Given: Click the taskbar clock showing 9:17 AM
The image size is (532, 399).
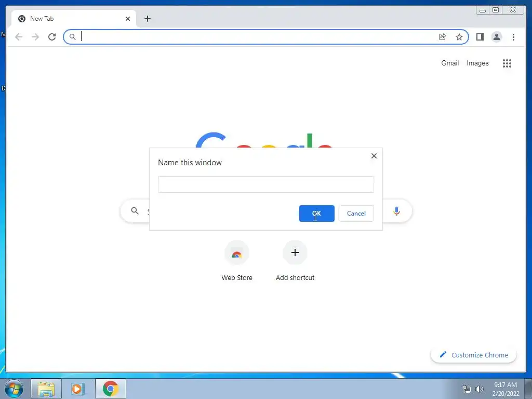Looking at the screenshot, I should (x=506, y=389).
